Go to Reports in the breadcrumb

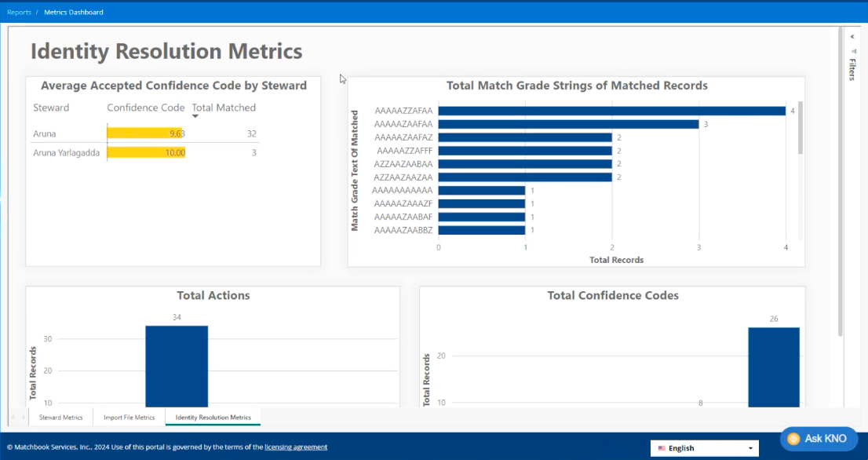pyautogui.click(x=19, y=13)
